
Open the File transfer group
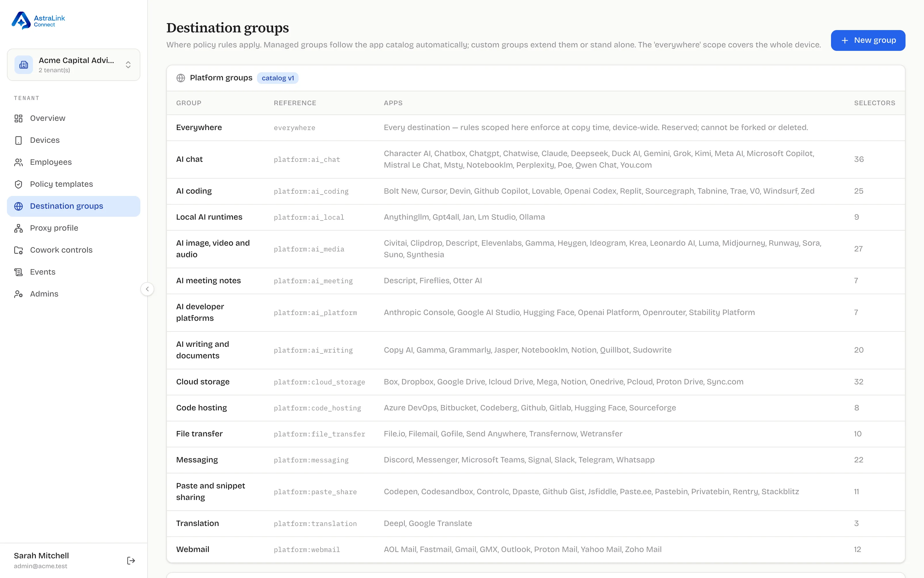click(x=536, y=434)
